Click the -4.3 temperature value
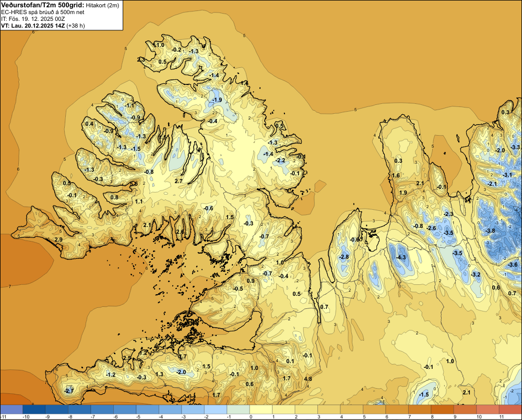Image resolution: width=522 pixels, height=420 pixels. (x=401, y=257)
